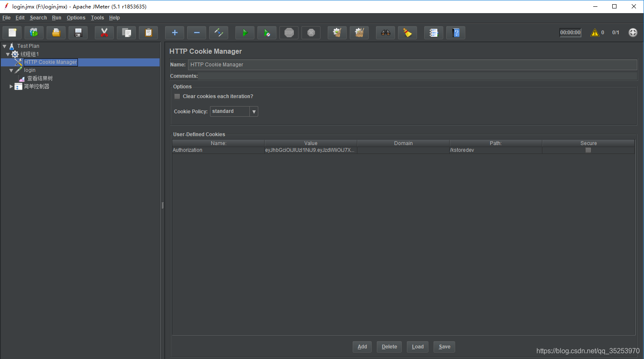Open the Cookie Policy dropdown
644x359 pixels.
coord(234,111)
